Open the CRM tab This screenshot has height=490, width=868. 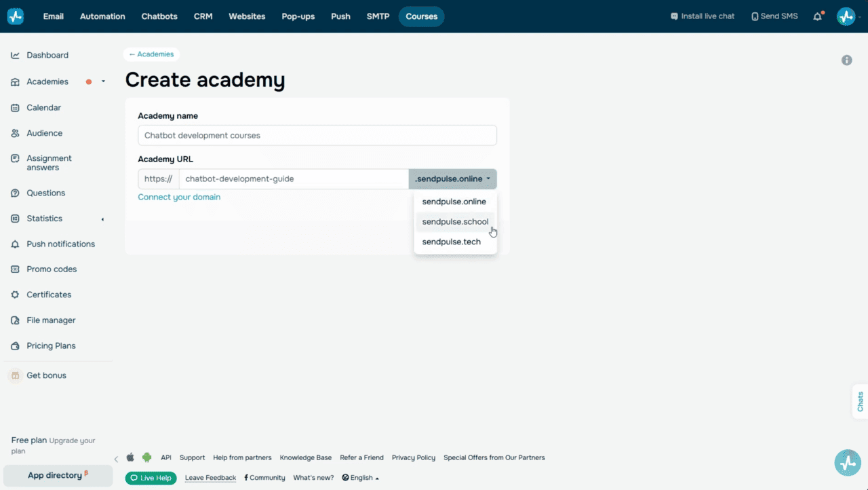[203, 16]
